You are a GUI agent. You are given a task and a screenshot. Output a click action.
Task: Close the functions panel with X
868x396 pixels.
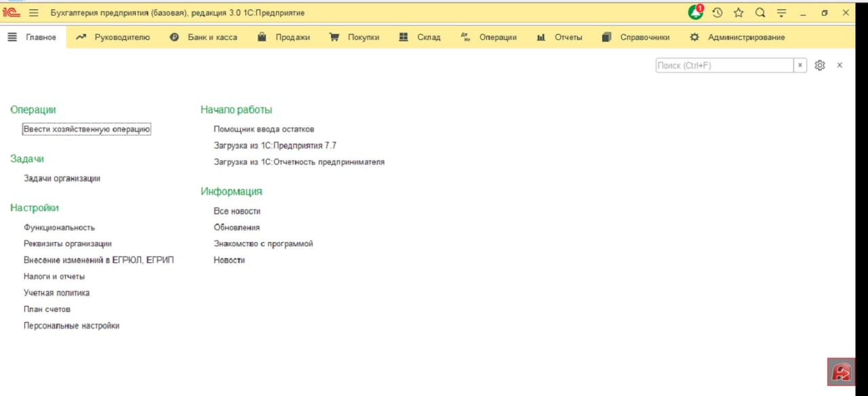pyautogui.click(x=840, y=65)
